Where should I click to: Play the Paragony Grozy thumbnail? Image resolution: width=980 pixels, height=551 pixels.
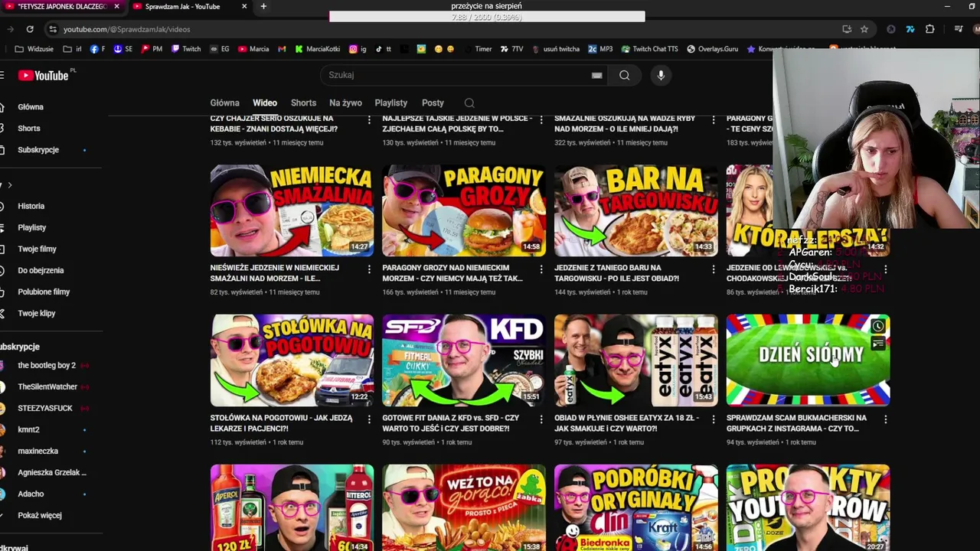(x=464, y=210)
